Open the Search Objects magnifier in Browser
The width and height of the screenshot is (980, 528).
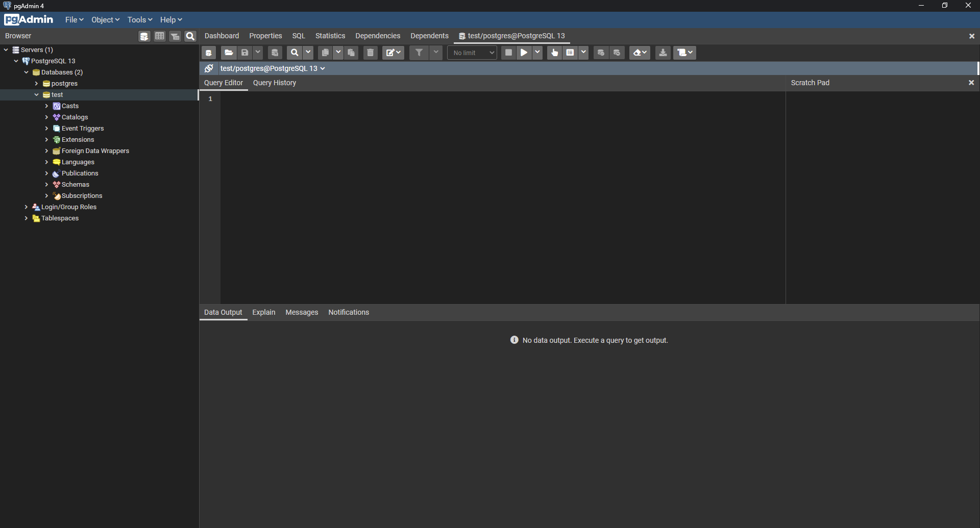click(190, 36)
